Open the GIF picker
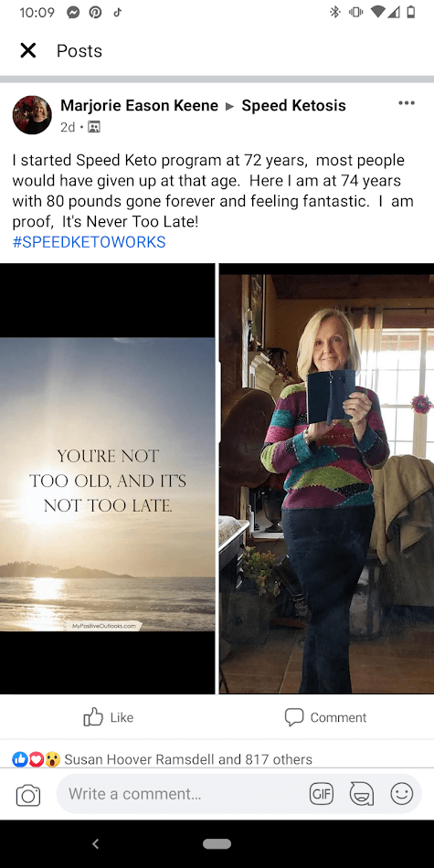Image resolution: width=434 pixels, height=868 pixels. click(x=321, y=794)
